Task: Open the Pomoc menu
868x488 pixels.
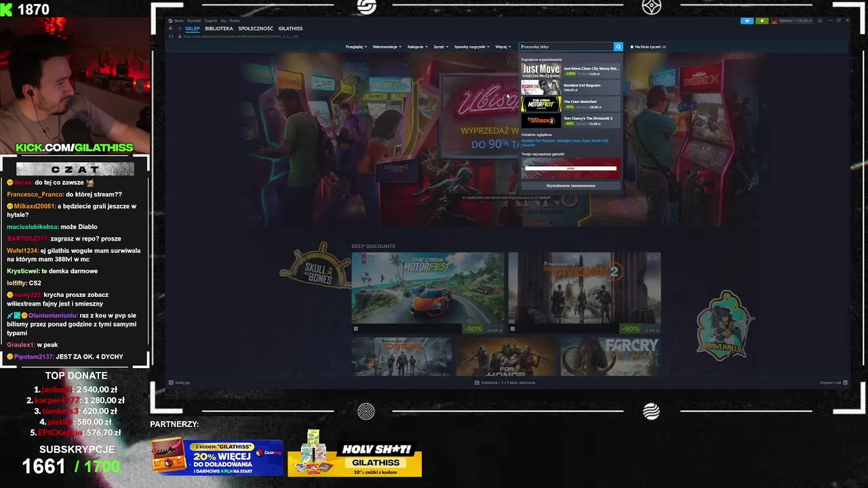Action: (x=235, y=20)
